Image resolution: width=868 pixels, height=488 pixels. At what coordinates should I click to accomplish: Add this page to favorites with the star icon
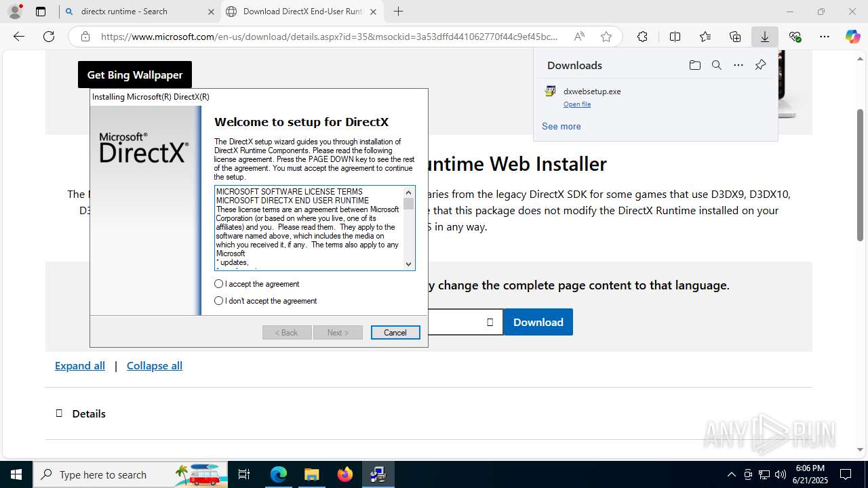(606, 37)
